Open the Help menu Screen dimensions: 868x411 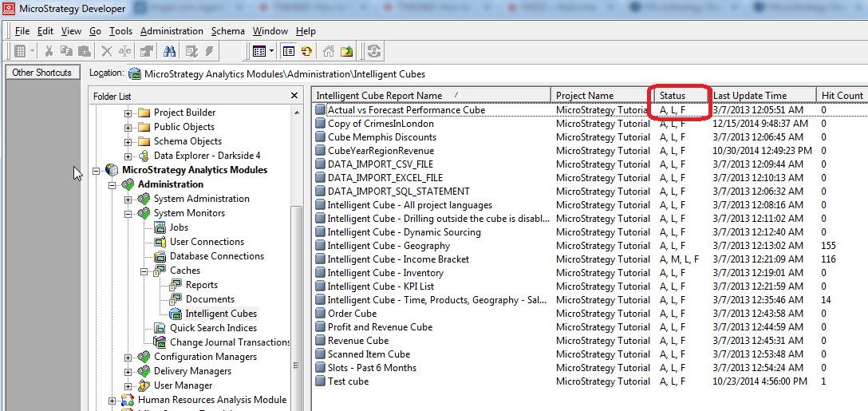pyautogui.click(x=306, y=31)
